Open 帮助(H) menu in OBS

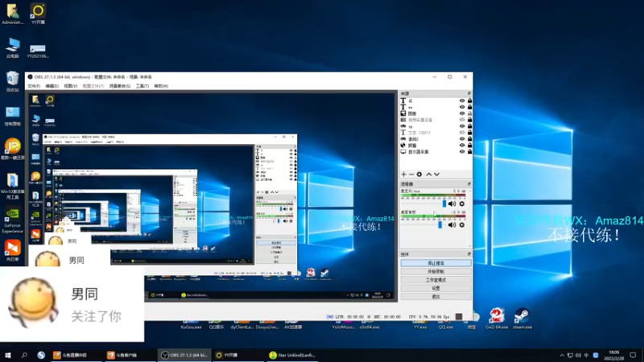(161, 86)
